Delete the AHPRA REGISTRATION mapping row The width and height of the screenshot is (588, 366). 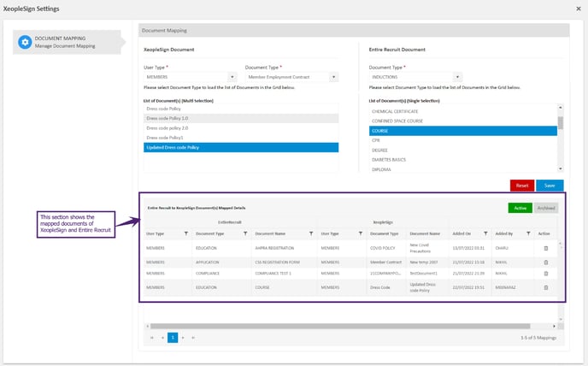coord(546,248)
